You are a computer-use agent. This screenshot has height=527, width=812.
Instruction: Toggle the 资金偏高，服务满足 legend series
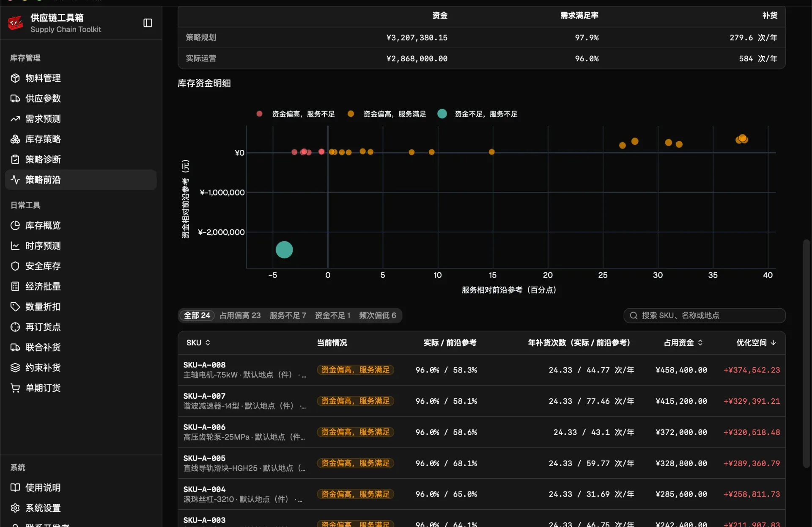pos(387,114)
